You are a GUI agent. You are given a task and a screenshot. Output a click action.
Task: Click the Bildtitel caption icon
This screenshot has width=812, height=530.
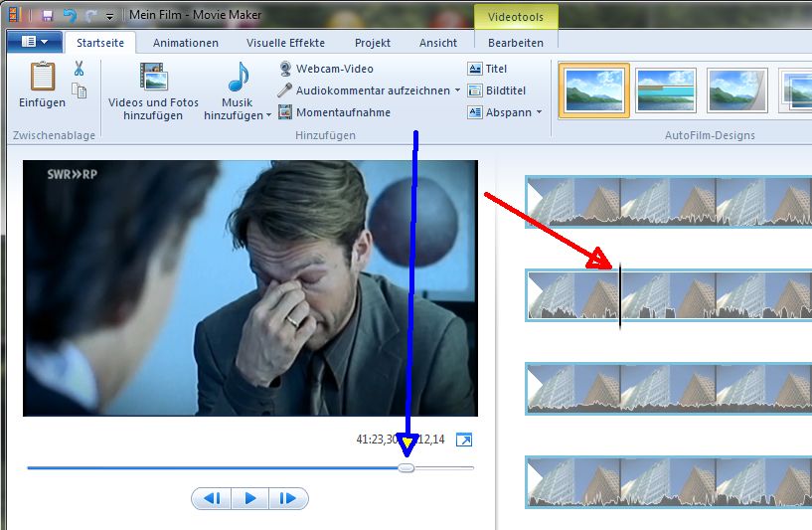tap(474, 90)
